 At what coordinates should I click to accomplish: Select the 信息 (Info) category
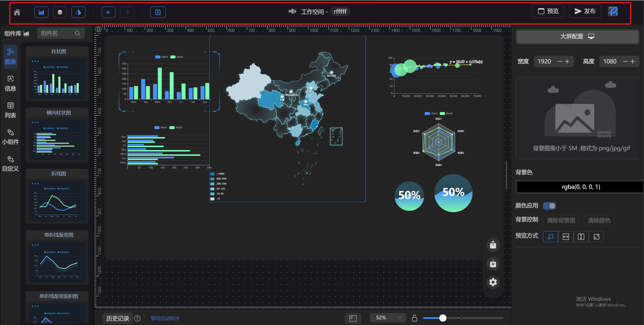pos(10,84)
